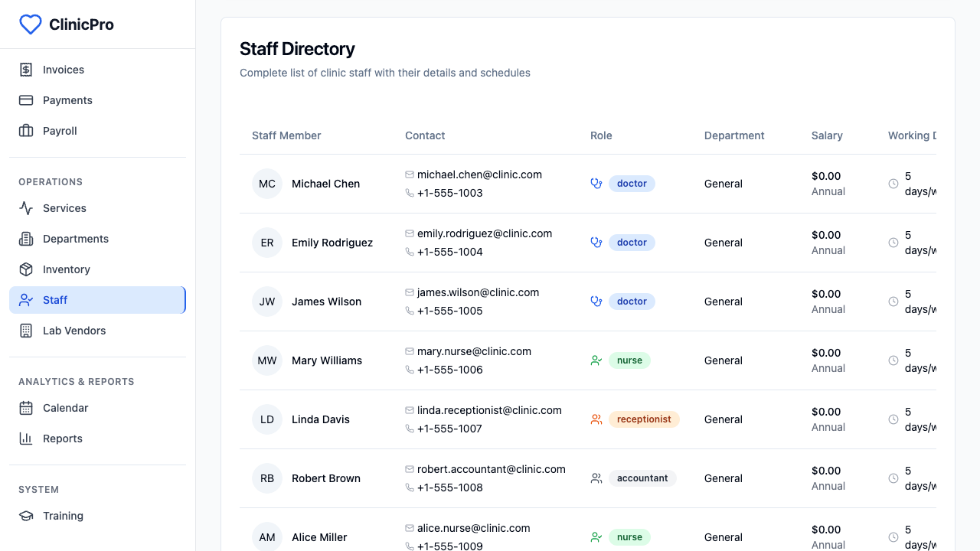Click mail icon next to robert.accountant@clinic.com
The image size is (980, 551).
click(x=410, y=469)
